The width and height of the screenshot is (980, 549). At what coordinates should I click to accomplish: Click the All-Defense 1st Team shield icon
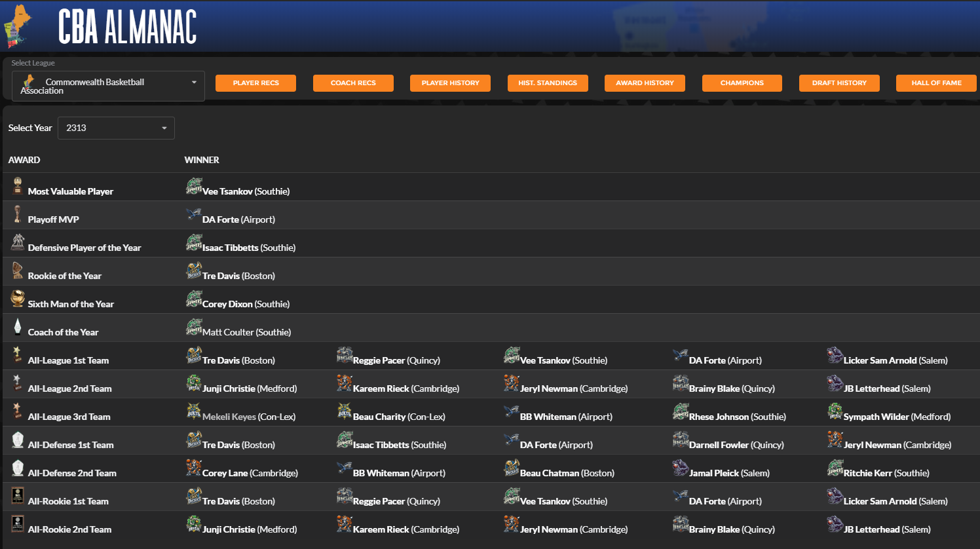[18, 440]
